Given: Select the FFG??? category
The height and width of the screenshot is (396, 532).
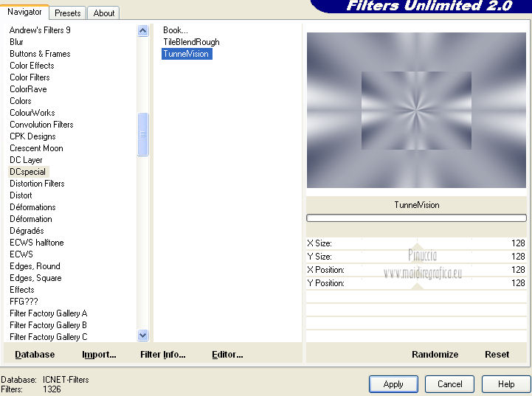Looking at the screenshot, I should tap(24, 302).
